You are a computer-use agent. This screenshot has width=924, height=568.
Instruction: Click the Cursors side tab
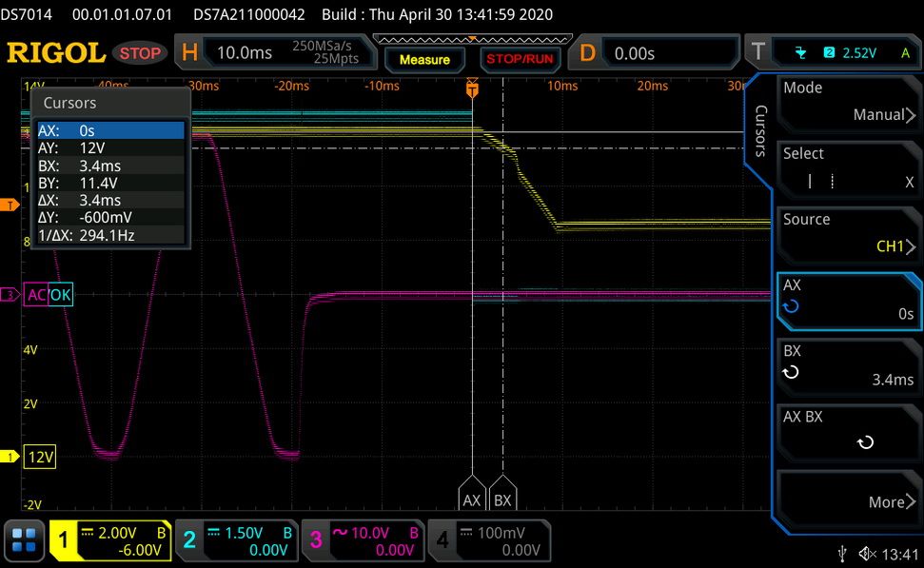point(759,130)
